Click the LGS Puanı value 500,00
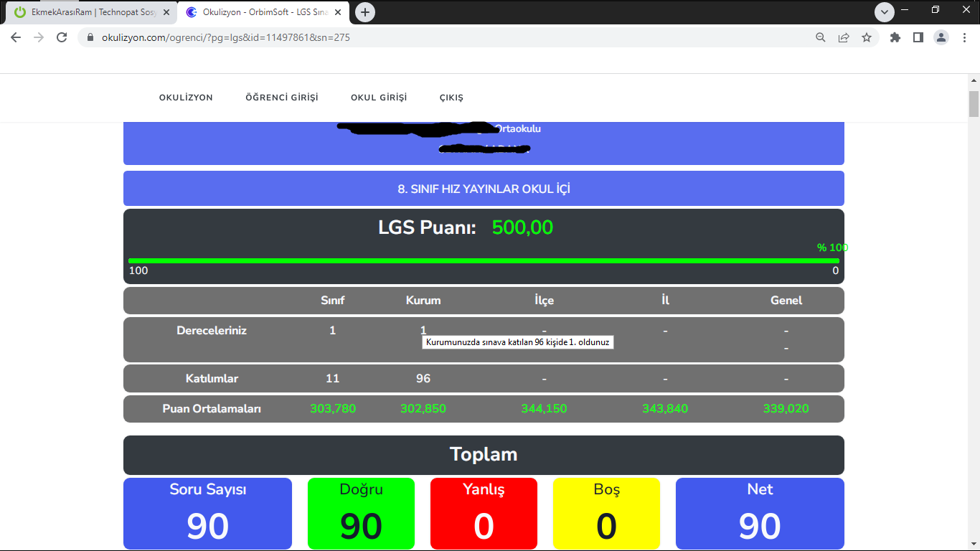 pos(522,227)
